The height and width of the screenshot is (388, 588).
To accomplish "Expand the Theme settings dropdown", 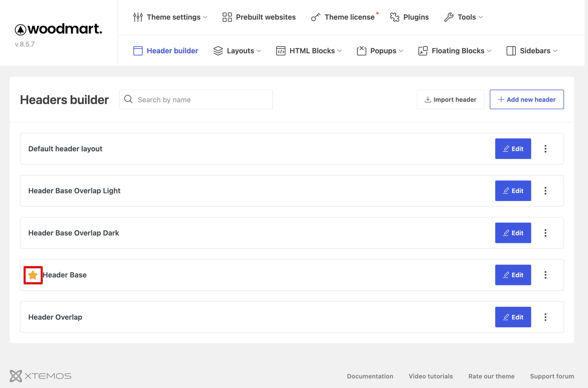I will pos(170,17).
